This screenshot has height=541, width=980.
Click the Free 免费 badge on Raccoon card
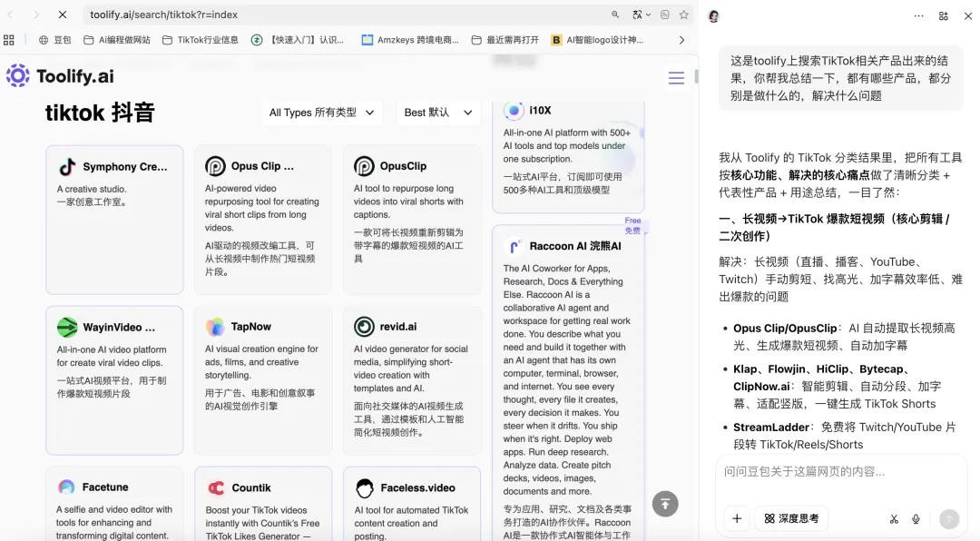tap(632, 225)
